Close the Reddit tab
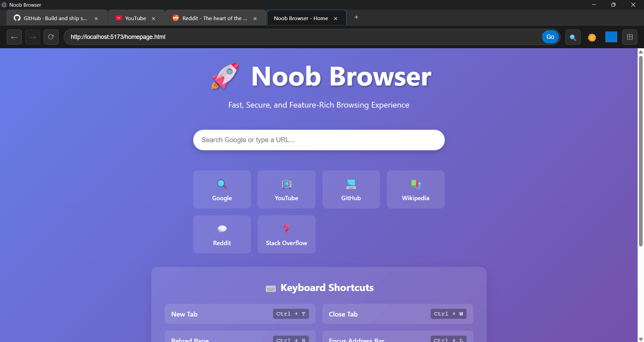Image resolution: width=644 pixels, height=342 pixels. [255, 18]
